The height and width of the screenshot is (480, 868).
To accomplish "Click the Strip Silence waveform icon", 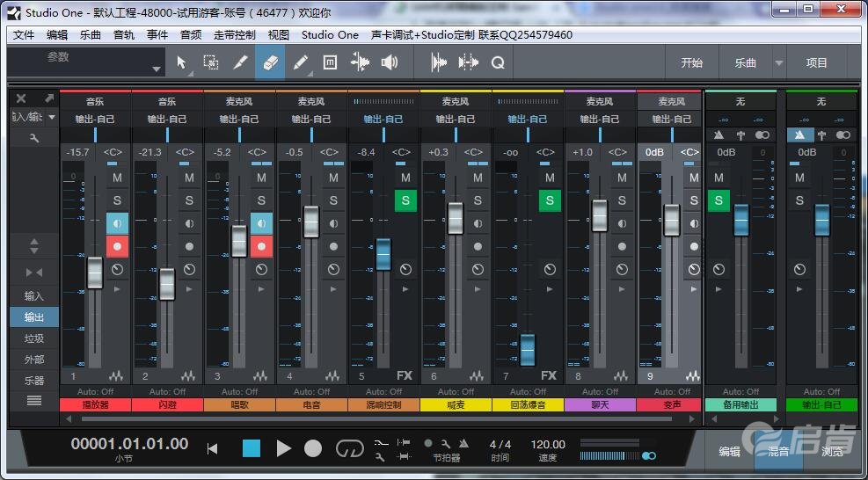I will pyautogui.click(x=439, y=62).
